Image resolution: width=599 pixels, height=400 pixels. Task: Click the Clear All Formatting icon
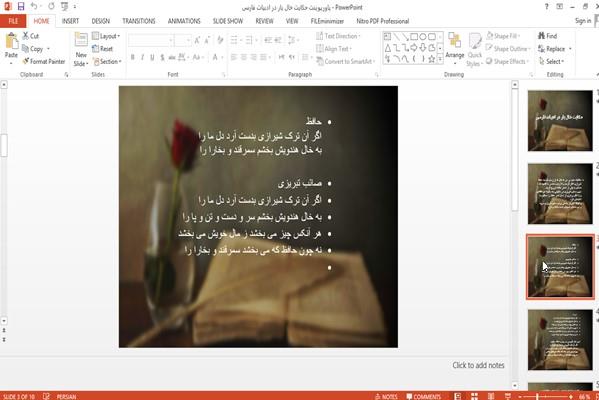(x=220, y=40)
